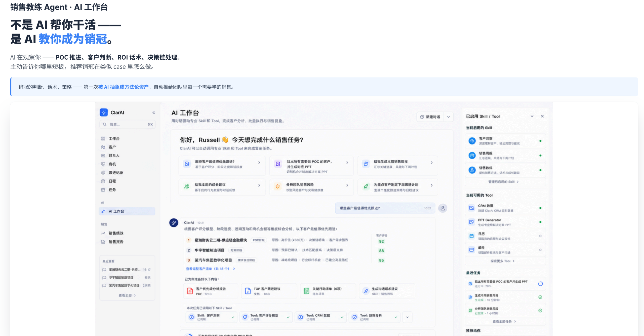Expand Tool: 客户评分模型 called chip
The width and height of the screenshot is (644, 336).
click(x=266, y=317)
